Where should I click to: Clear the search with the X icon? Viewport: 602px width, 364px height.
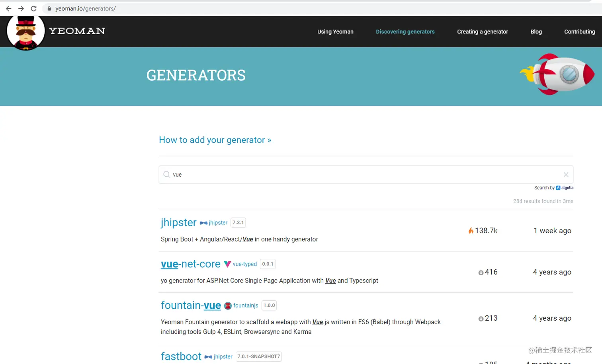click(566, 175)
